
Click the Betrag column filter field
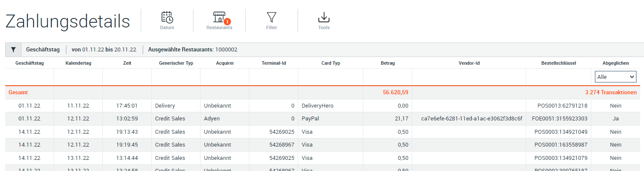(388, 77)
